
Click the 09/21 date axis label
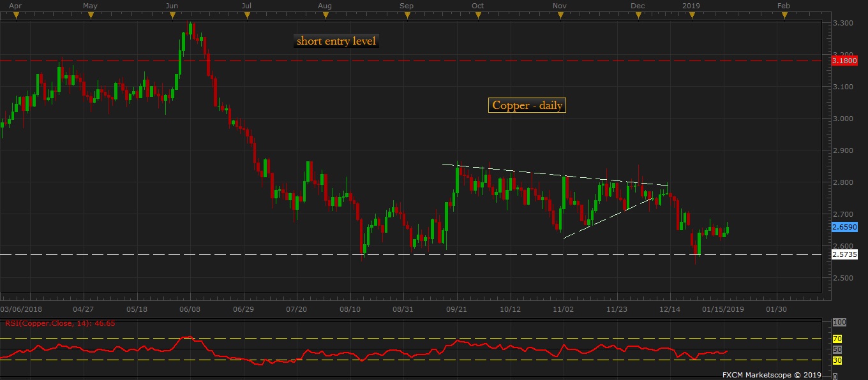(457, 309)
